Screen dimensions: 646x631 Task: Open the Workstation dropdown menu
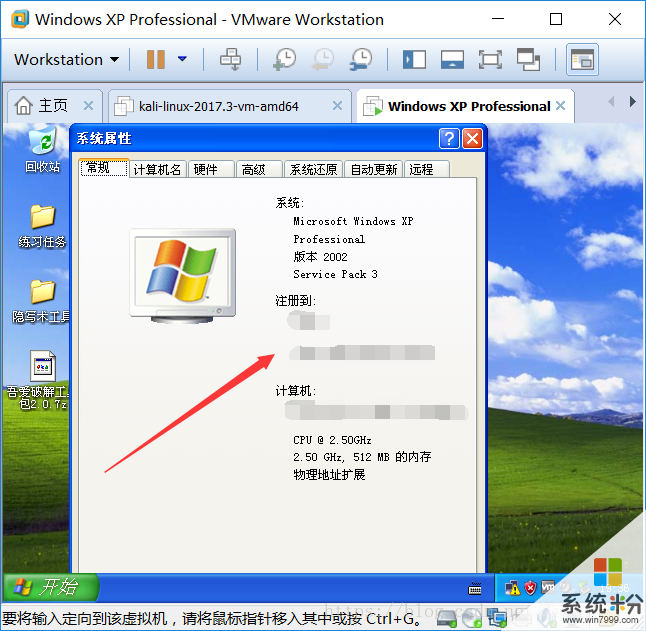pos(66,60)
